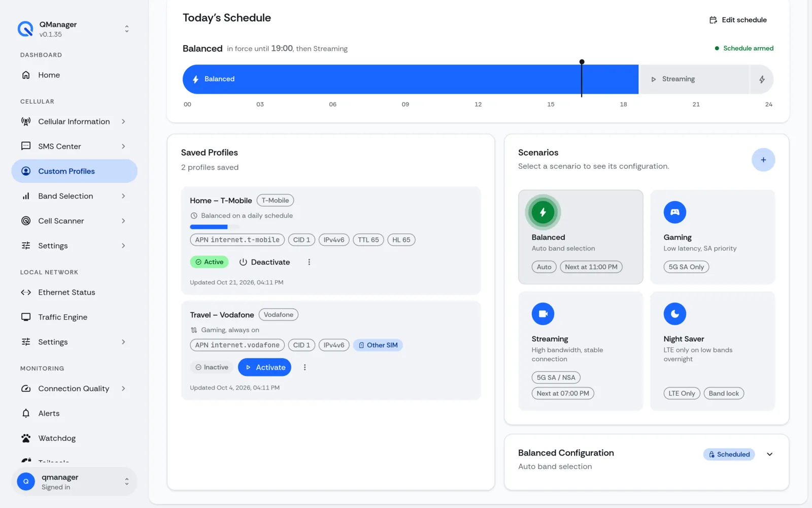Click the Next at 07:00 PM chip

pyautogui.click(x=563, y=393)
